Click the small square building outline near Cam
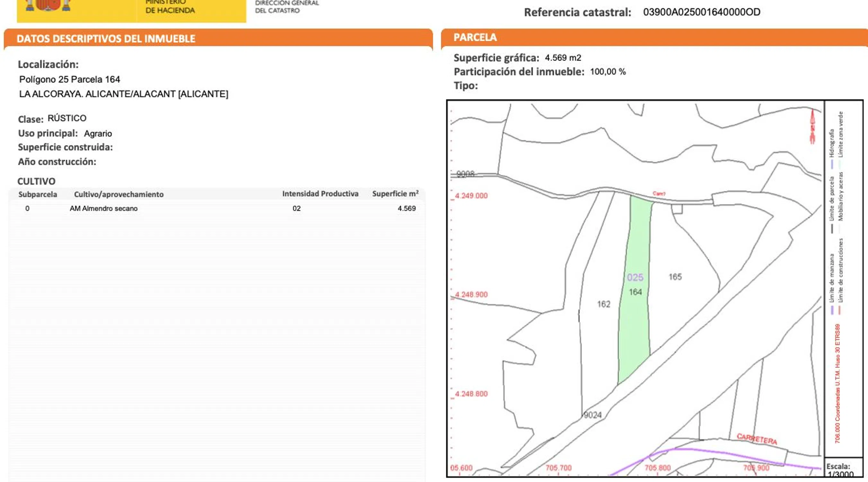 tap(677, 209)
